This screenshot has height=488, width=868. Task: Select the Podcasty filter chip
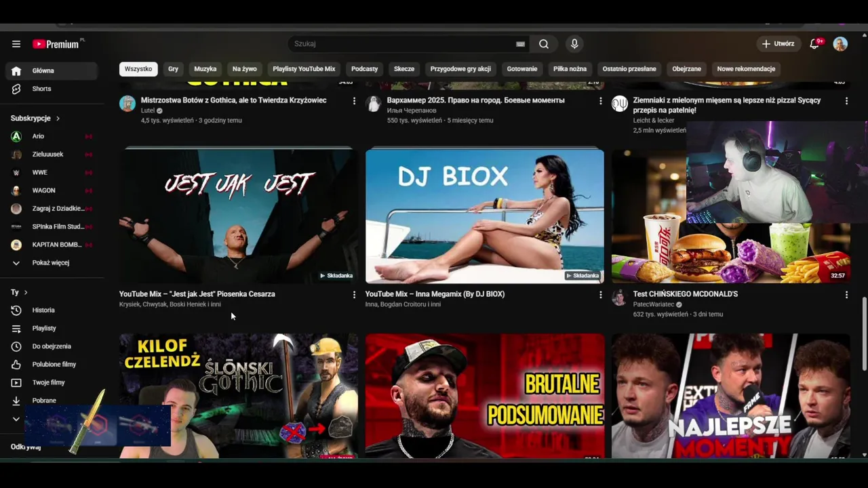coord(365,69)
